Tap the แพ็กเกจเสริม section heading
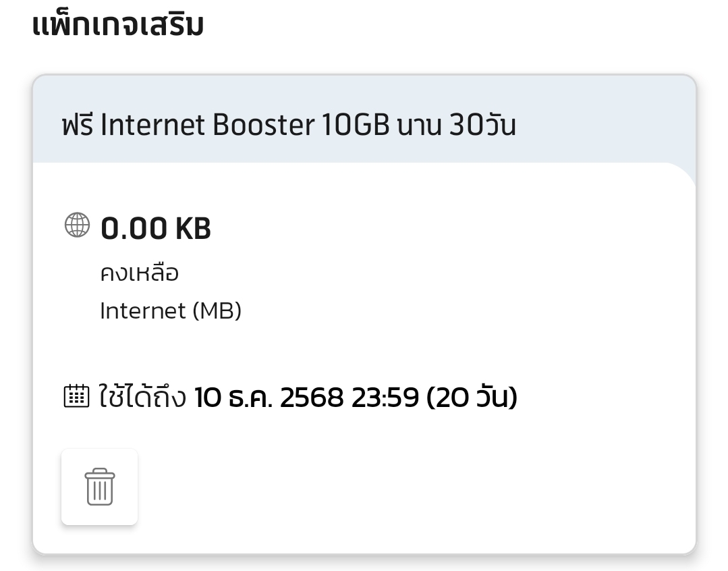 pos(118,26)
